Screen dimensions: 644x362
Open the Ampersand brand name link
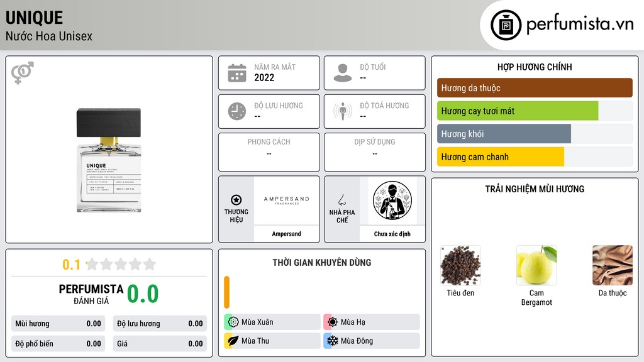click(x=286, y=234)
